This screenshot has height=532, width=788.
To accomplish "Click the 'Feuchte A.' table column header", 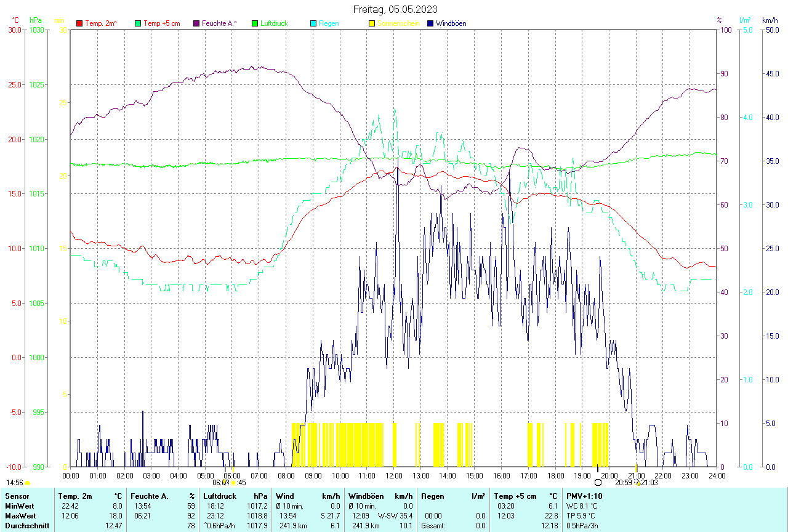I will [x=150, y=496].
